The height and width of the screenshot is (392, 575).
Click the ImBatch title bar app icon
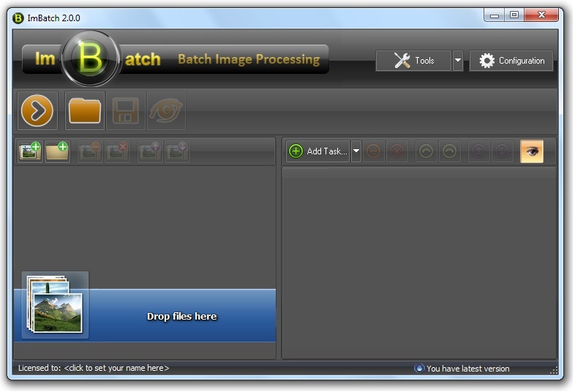point(18,18)
